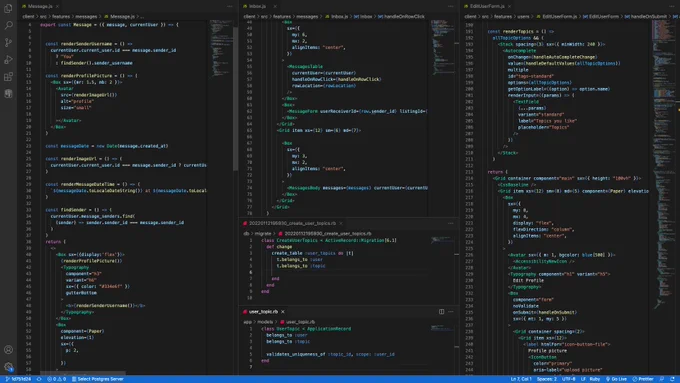Close the Message.js tab
Screen dimensions: 680x383
point(57,6)
